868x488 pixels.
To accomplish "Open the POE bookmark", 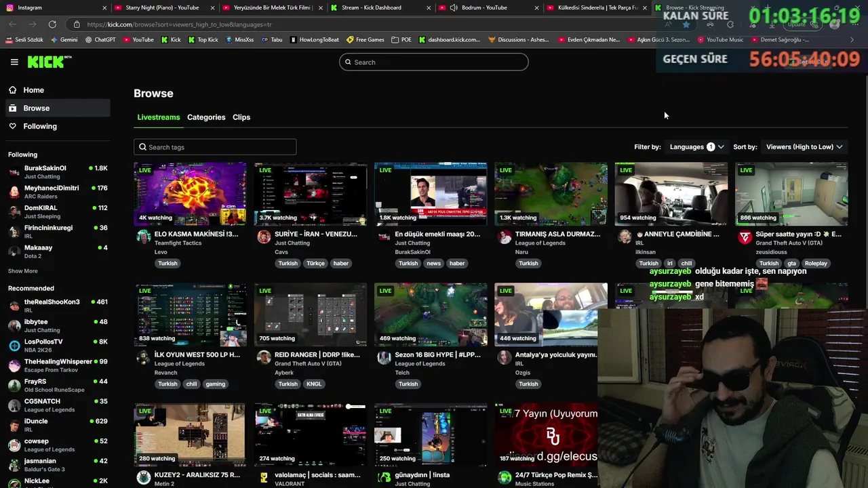I will point(401,39).
